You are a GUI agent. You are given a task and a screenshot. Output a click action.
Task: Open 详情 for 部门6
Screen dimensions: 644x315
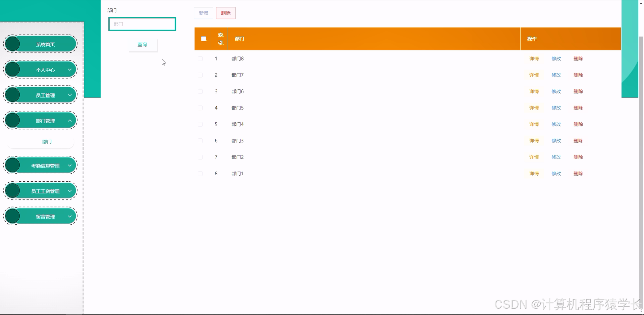coord(534,92)
